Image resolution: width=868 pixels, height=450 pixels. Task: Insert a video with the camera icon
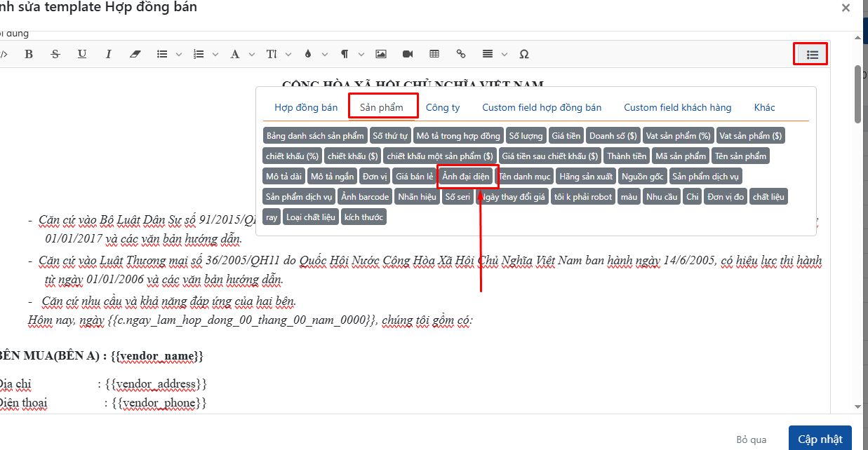click(408, 54)
